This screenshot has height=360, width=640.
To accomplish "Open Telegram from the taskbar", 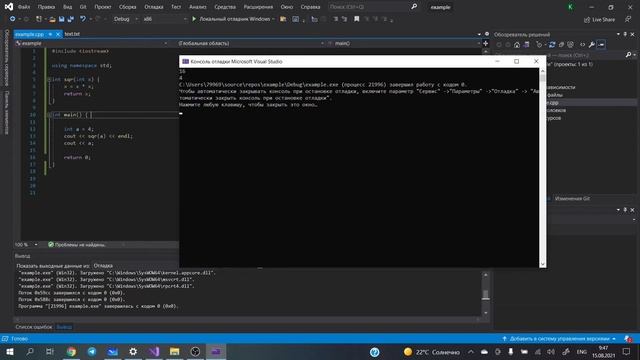I will pyautogui.click(x=92, y=351).
